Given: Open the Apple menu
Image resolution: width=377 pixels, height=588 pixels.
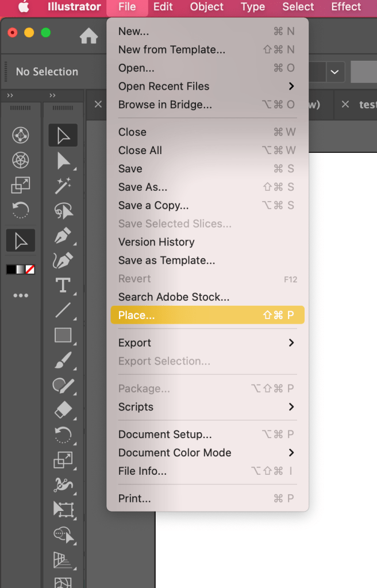Looking at the screenshot, I should pyautogui.click(x=24, y=7).
